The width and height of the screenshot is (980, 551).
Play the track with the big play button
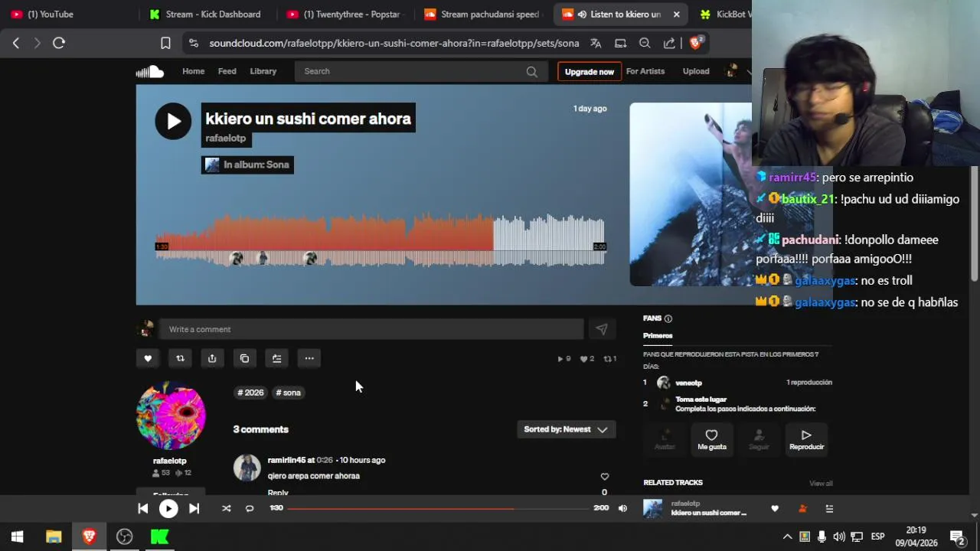[x=173, y=121]
